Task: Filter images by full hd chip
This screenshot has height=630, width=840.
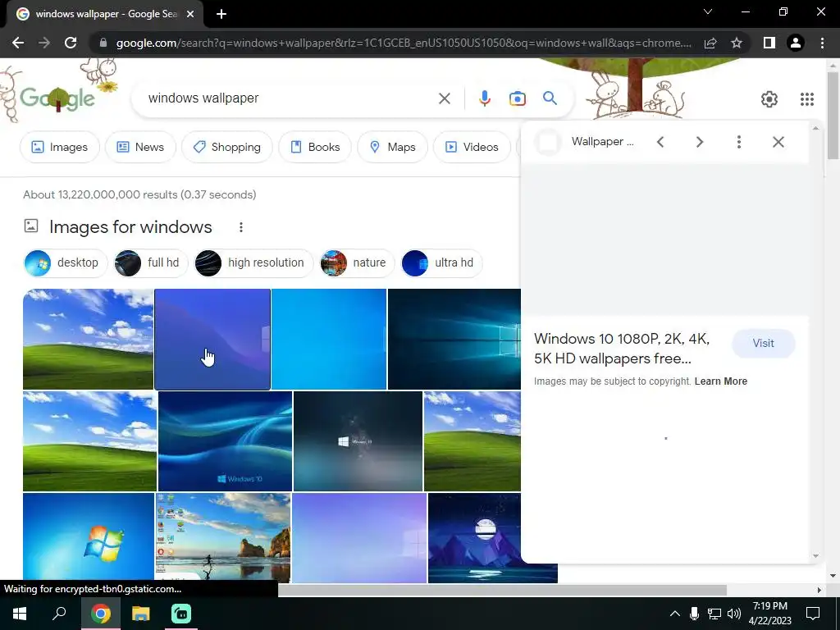Action: (x=151, y=263)
